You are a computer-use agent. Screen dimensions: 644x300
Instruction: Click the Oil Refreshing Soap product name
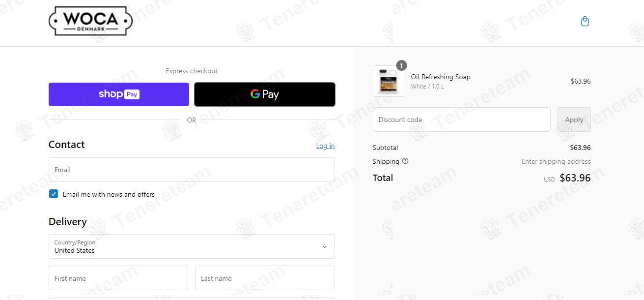point(441,77)
